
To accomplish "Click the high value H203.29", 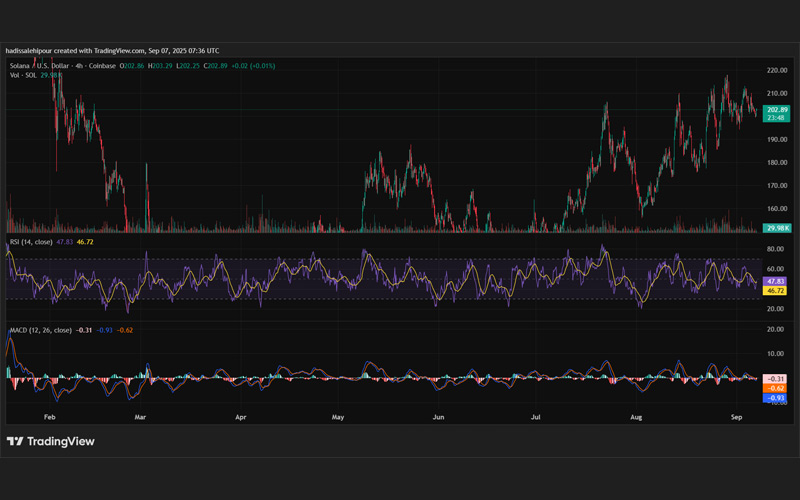I will (x=160, y=66).
